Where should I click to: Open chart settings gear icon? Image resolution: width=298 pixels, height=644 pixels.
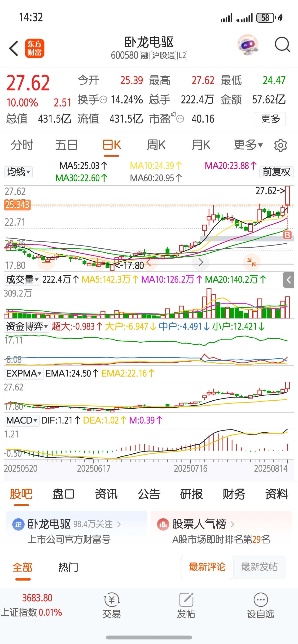pyautogui.click(x=280, y=145)
